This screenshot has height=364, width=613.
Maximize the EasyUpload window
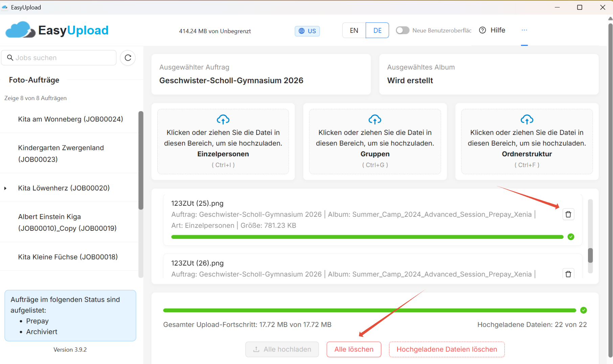(580, 7)
